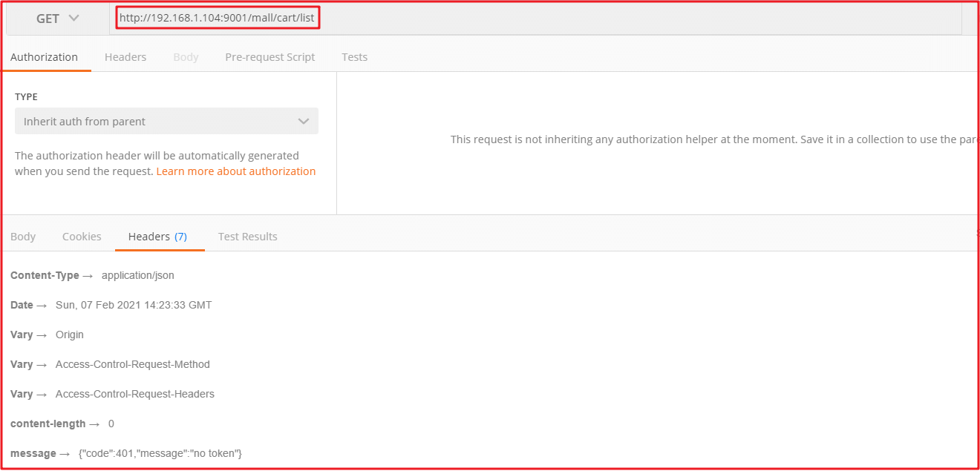Screen dimensions: 980x471
Task: Expand the Inherit auth from parent dropdown
Action: tap(166, 122)
